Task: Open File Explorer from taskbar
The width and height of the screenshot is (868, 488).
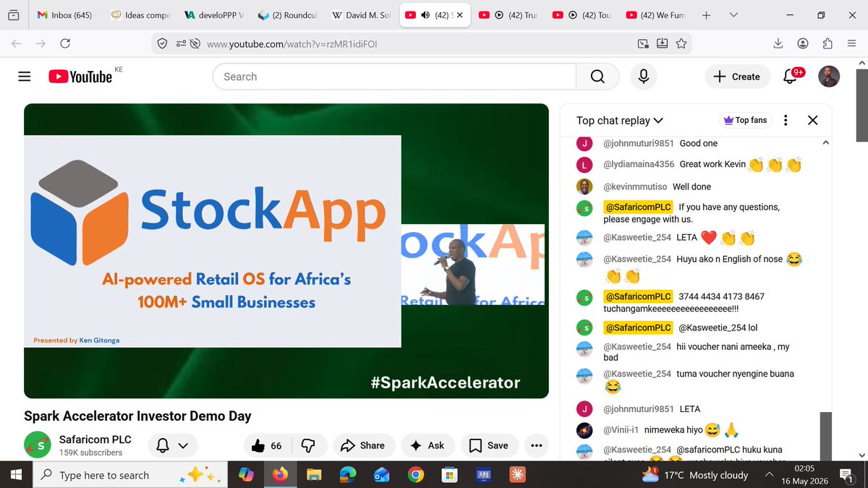Action: (x=314, y=475)
